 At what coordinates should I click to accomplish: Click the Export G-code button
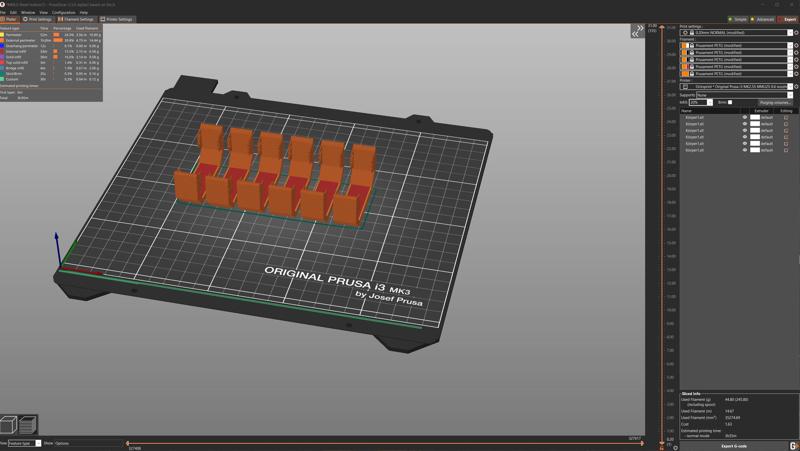point(733,446)
